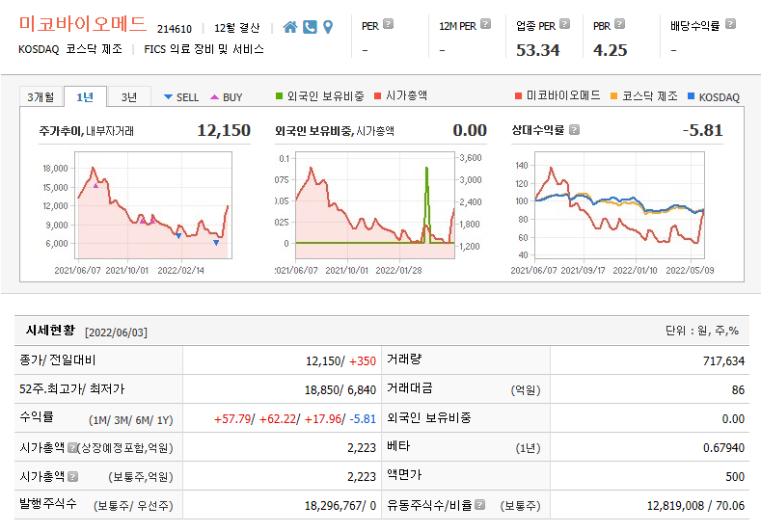The image size is (761, 532).
Task: Click the blue SELL triangle legend icon
Action: click(x=168, y=97)
